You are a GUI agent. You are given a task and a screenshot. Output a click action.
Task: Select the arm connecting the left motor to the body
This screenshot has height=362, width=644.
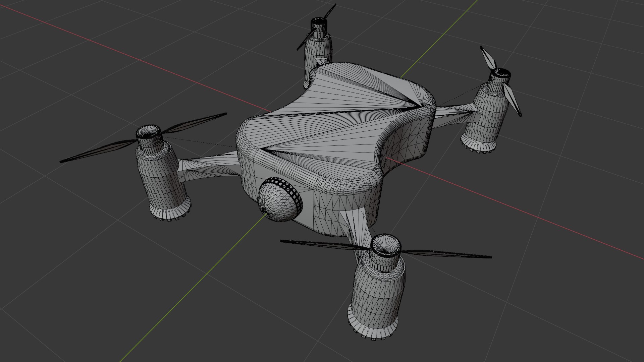[210, 167]
